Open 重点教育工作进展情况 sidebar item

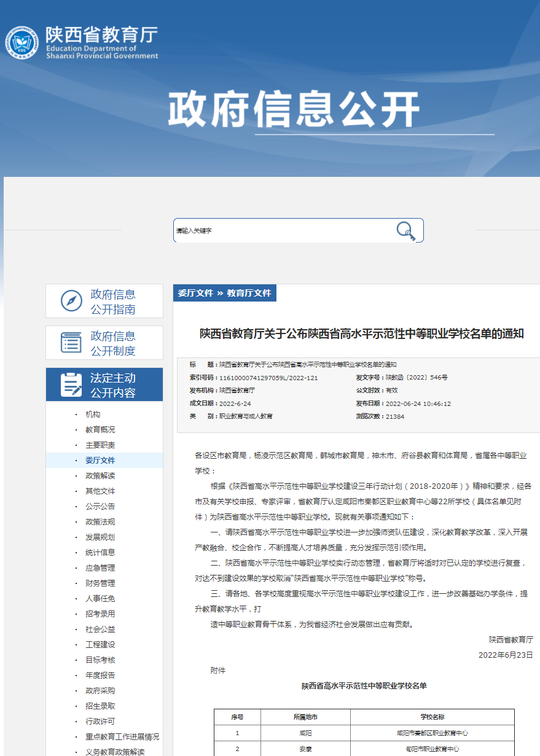click(122, 737)
